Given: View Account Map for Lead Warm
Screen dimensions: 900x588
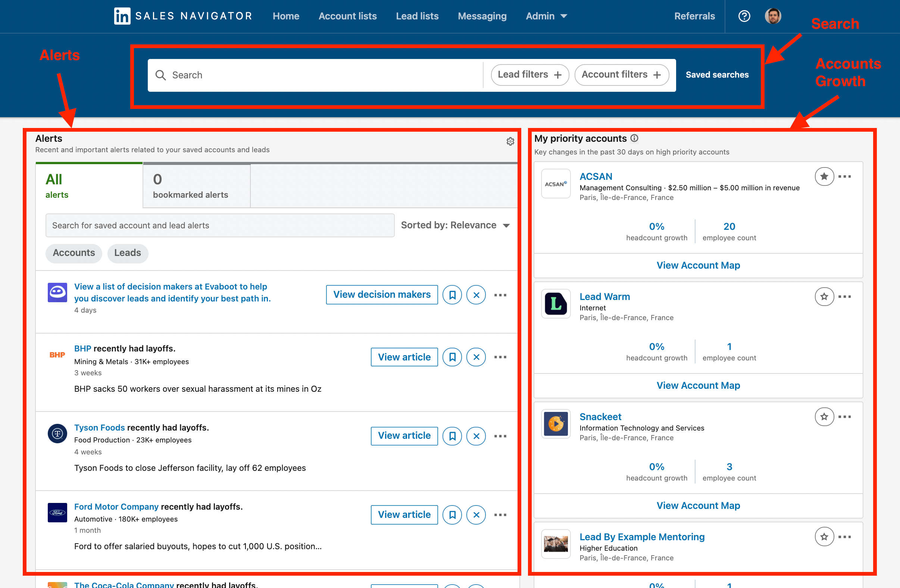Looking at the screenshot, I should (x=698, y=385).
